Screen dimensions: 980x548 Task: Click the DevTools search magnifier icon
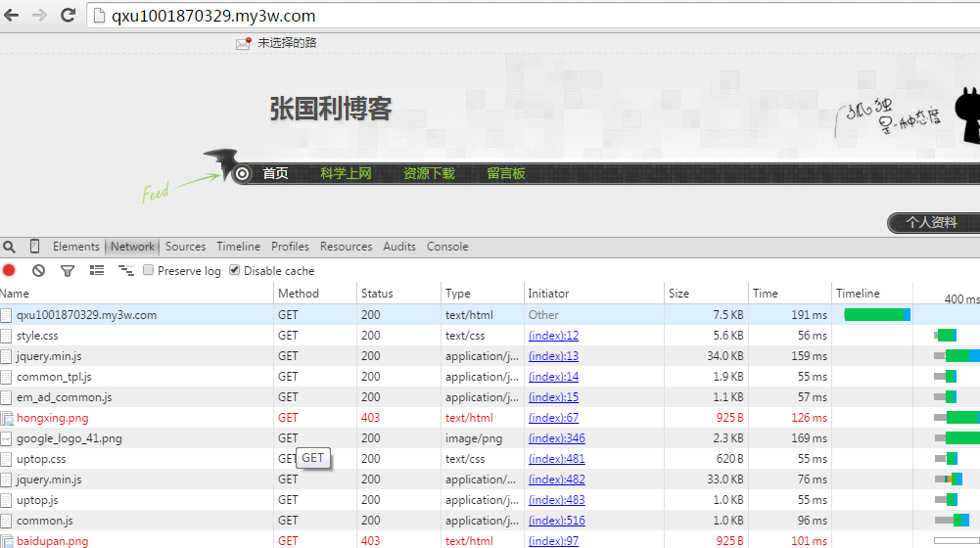(x=9, y=247)
